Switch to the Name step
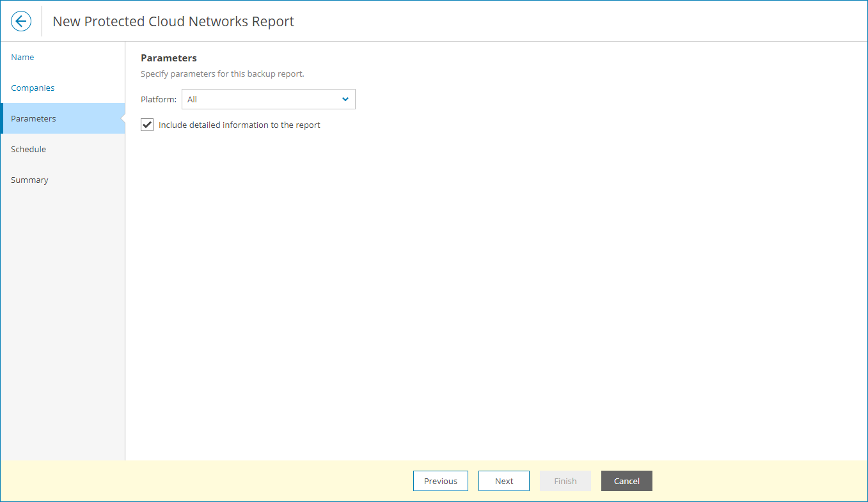Viewport: 868px width, 502px height. pos(22,57)
